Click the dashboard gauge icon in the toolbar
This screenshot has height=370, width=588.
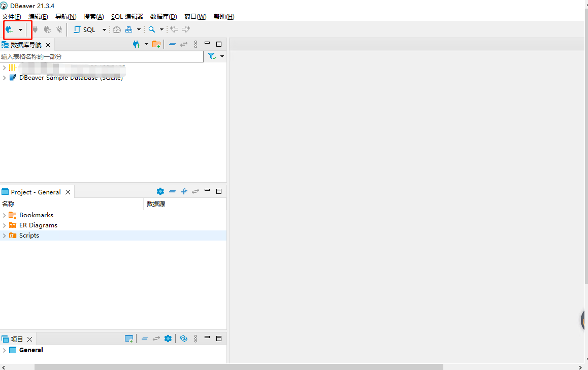coord(117,29)
